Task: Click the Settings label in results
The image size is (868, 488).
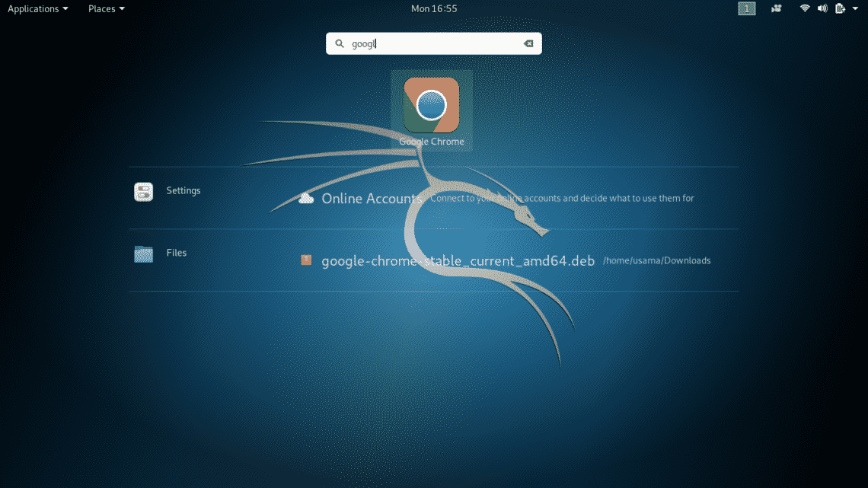Action: 183,191
